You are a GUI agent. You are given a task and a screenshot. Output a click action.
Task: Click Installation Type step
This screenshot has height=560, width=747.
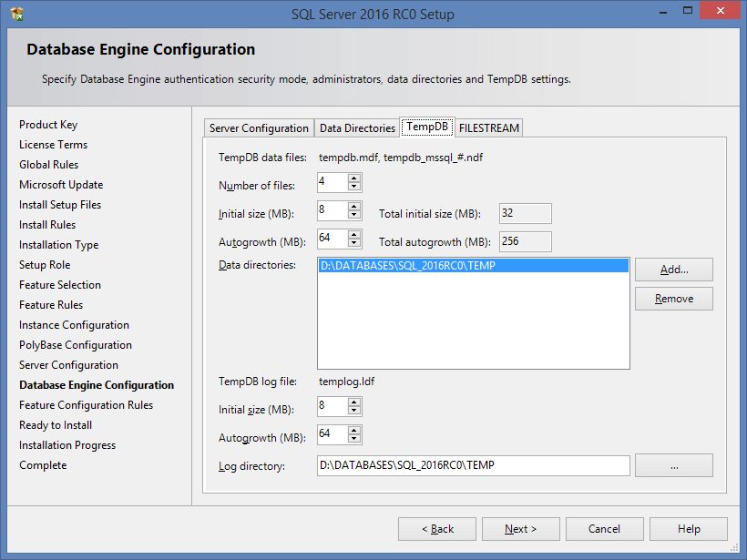58,245
